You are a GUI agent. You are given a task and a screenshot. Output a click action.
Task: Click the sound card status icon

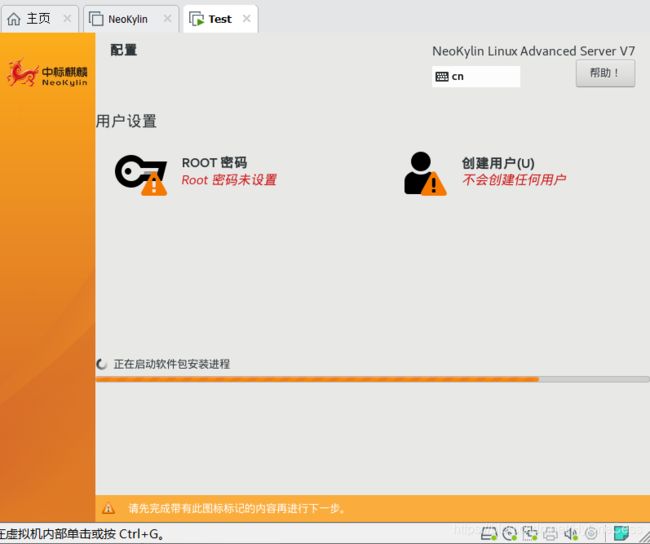571,533
